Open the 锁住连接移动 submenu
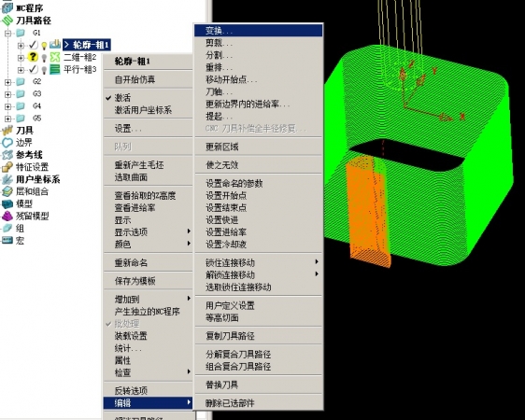525x420 pixels. (259, 263)
